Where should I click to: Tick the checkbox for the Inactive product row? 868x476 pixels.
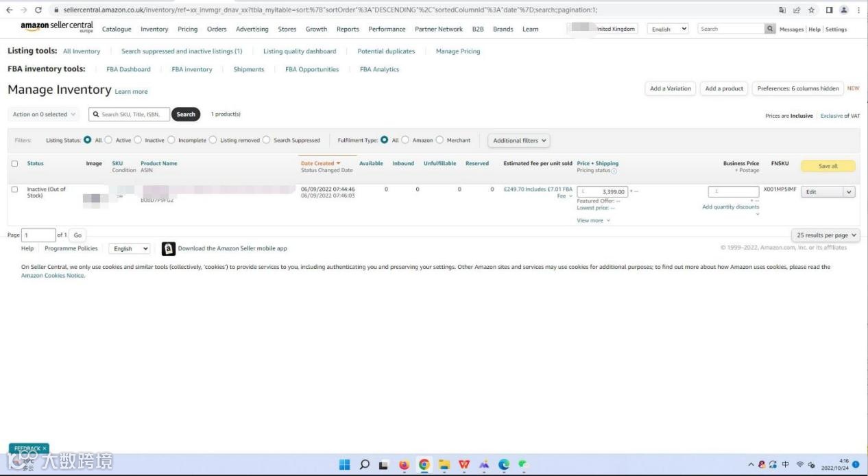(x=14, y=189)
